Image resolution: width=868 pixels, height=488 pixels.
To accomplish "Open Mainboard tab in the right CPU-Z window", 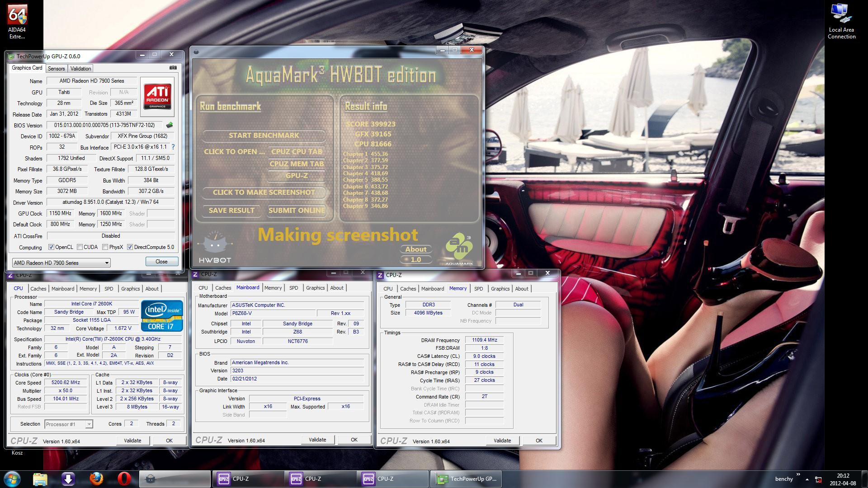I will pos(433,289).
